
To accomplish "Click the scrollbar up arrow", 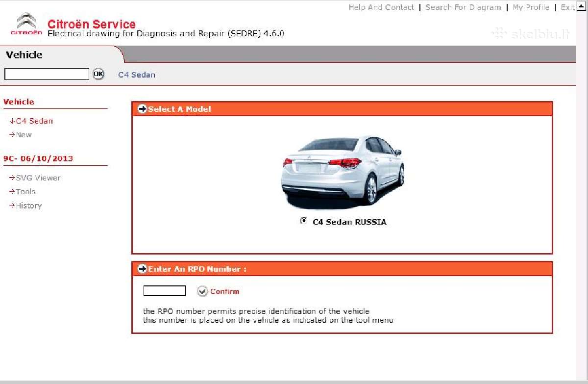I will click(582, 5).
